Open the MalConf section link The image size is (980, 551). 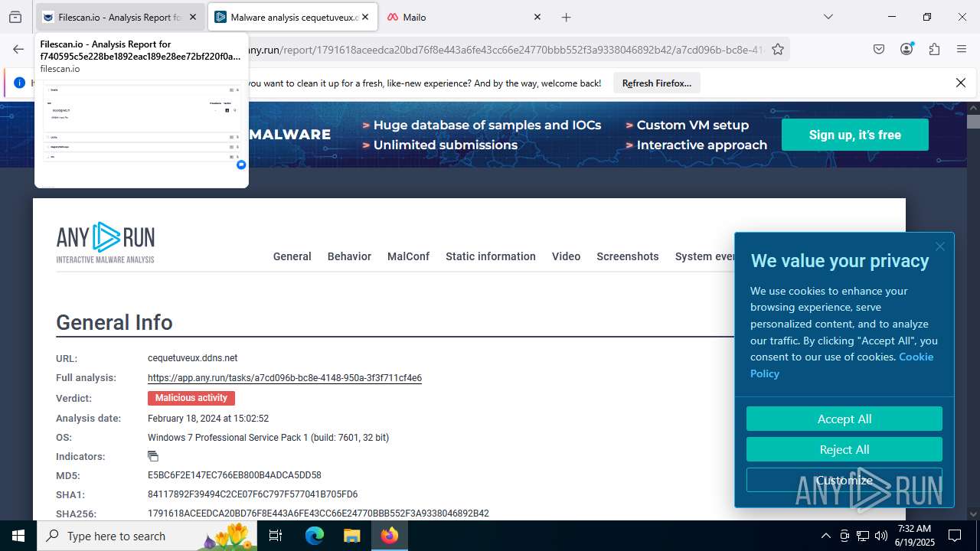click(408, 256)
